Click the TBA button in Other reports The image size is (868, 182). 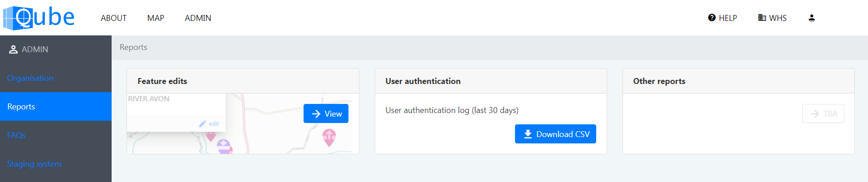point(823,114)
